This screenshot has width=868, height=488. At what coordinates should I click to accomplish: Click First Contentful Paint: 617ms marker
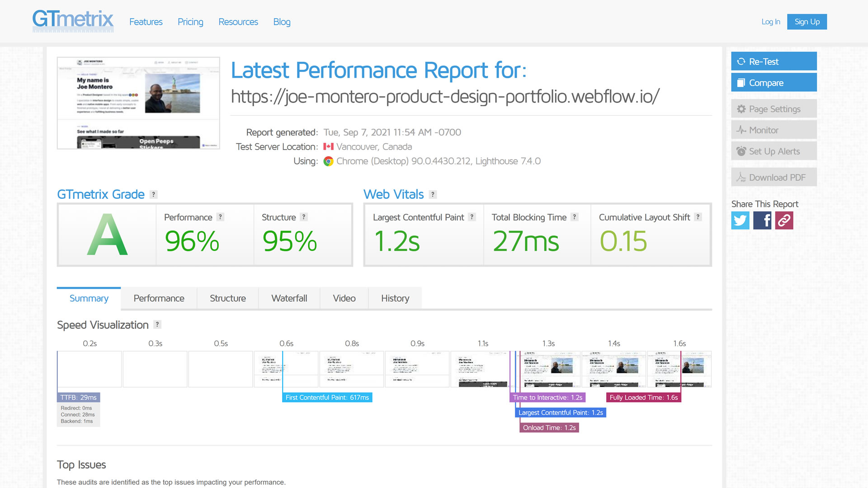pyautogui.click(x=327, y=398)
